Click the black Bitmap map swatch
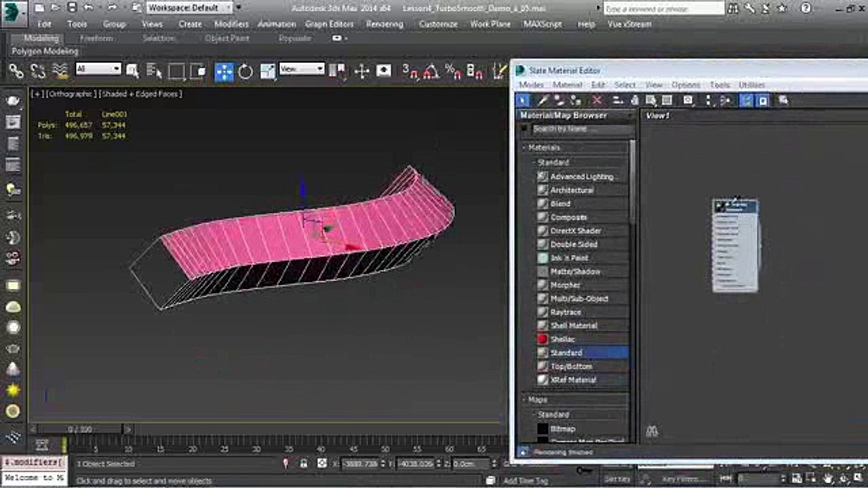Viewport: 868px width, 488px height. [542, 429]
